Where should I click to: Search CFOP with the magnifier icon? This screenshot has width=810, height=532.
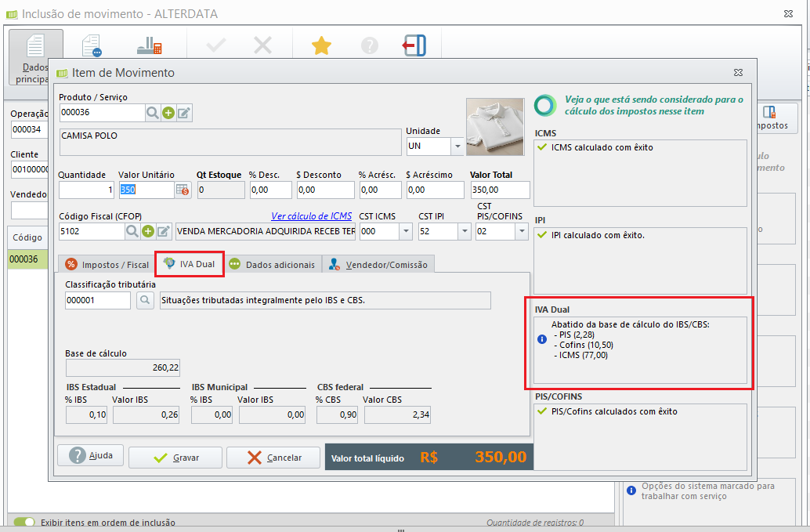132,231
